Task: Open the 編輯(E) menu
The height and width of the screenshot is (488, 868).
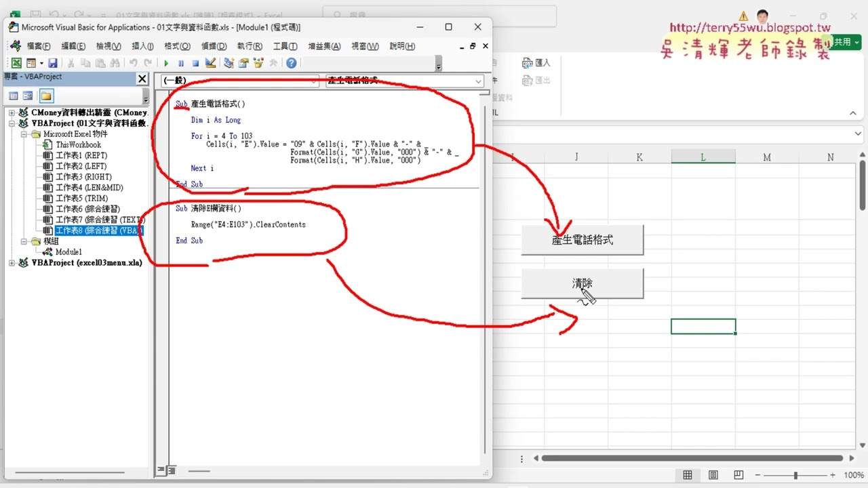Action: pos(73,46)
